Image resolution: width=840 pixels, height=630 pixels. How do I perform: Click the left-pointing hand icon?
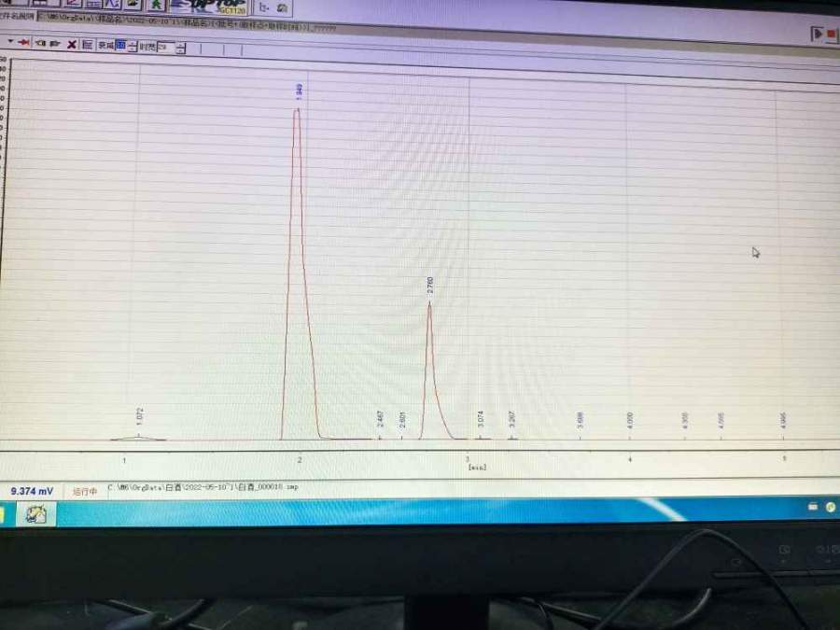click(x=40, y=43)
